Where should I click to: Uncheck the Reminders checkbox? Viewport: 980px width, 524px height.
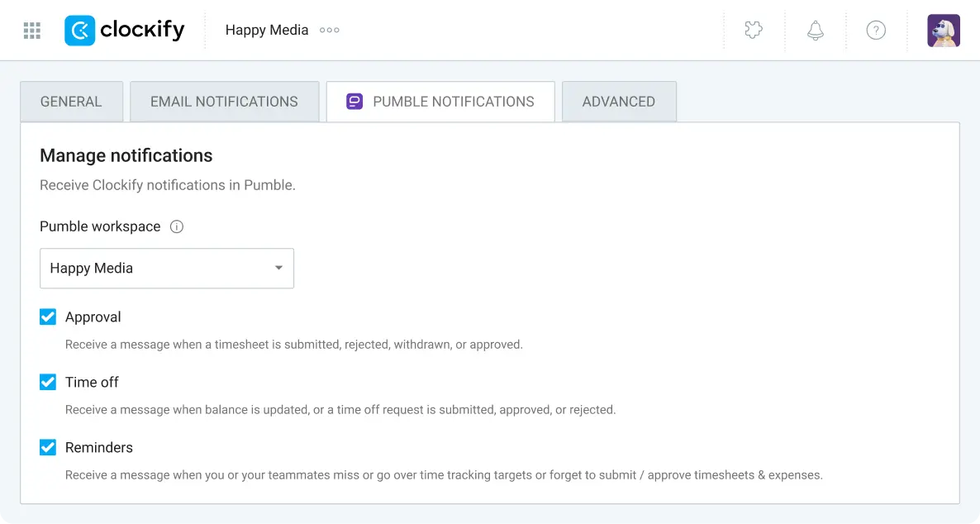coord(48,448)
